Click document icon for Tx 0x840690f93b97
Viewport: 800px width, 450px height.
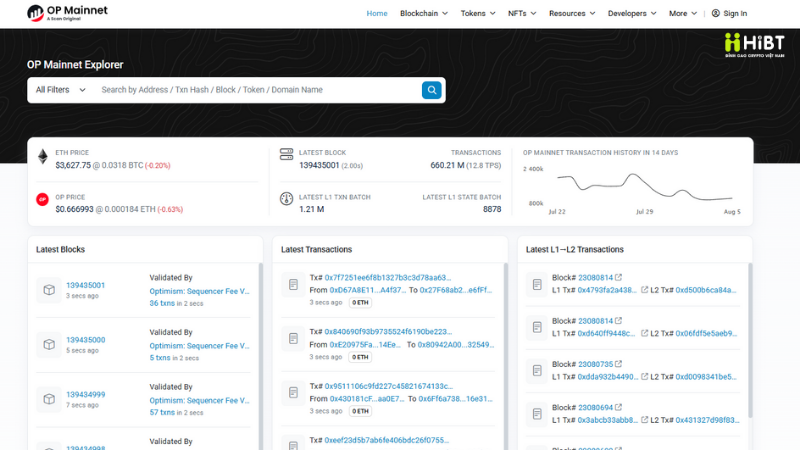(293, 338)
